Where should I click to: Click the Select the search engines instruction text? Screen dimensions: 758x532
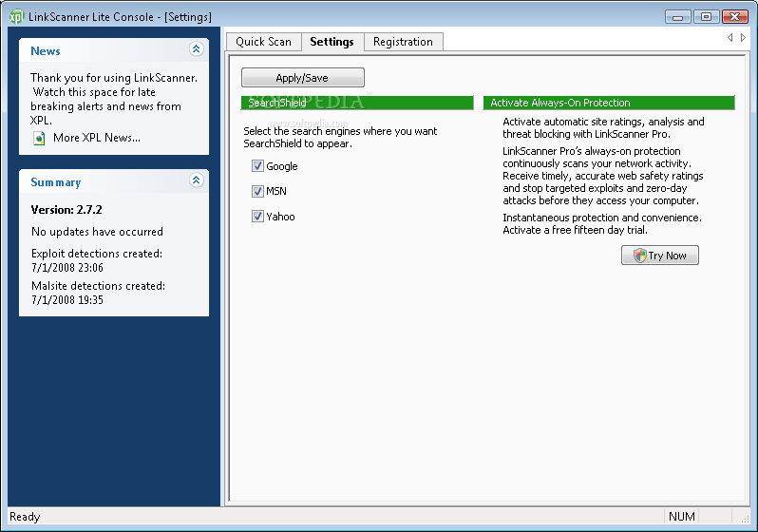point(340,138)
